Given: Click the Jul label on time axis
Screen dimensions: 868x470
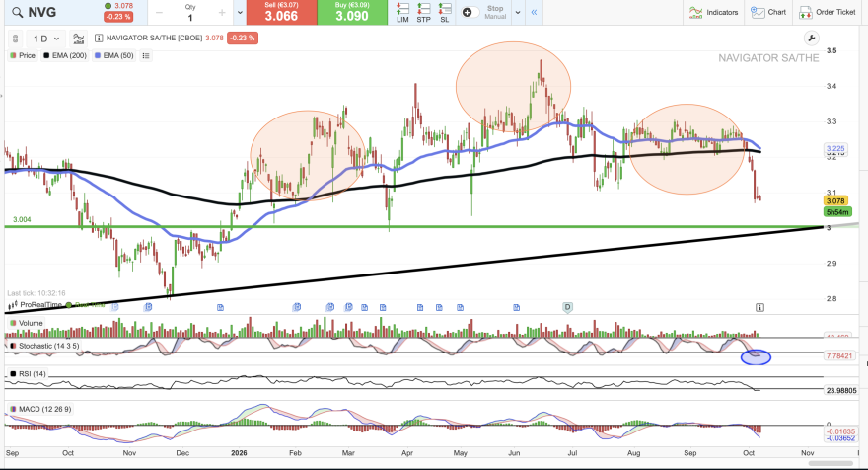Looking at the screenshot, I should pos(572,453).
